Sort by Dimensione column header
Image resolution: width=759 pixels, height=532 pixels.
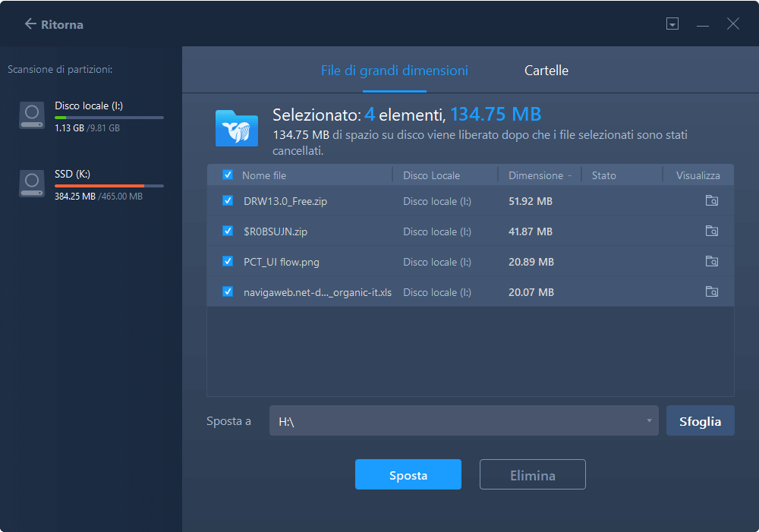click(536, 175)
